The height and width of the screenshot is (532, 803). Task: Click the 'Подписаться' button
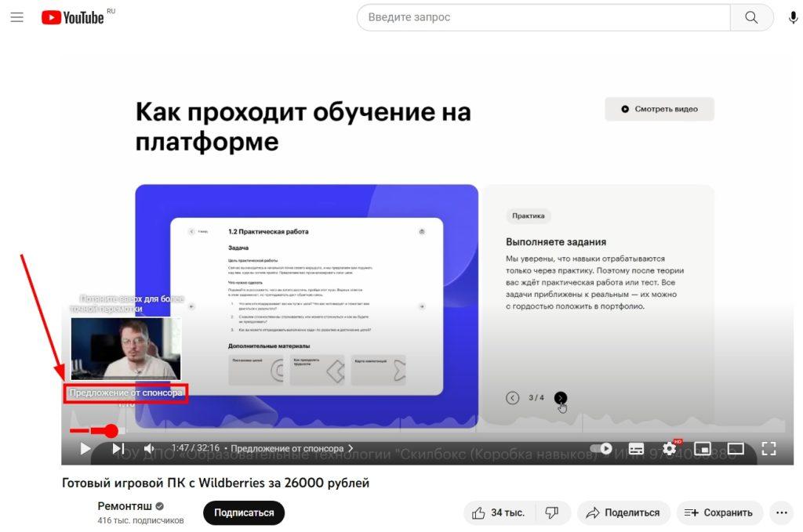tap(244, 512)
